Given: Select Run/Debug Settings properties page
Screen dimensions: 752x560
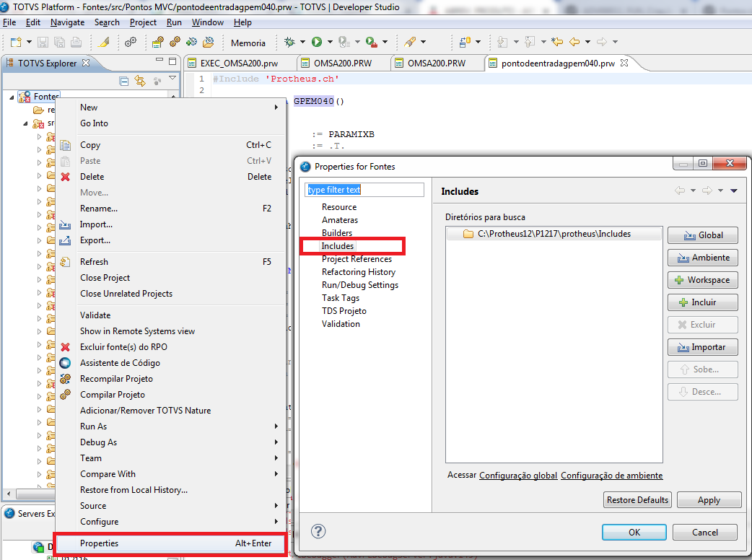Looking at the screenshot, I should tap(359, 285).
